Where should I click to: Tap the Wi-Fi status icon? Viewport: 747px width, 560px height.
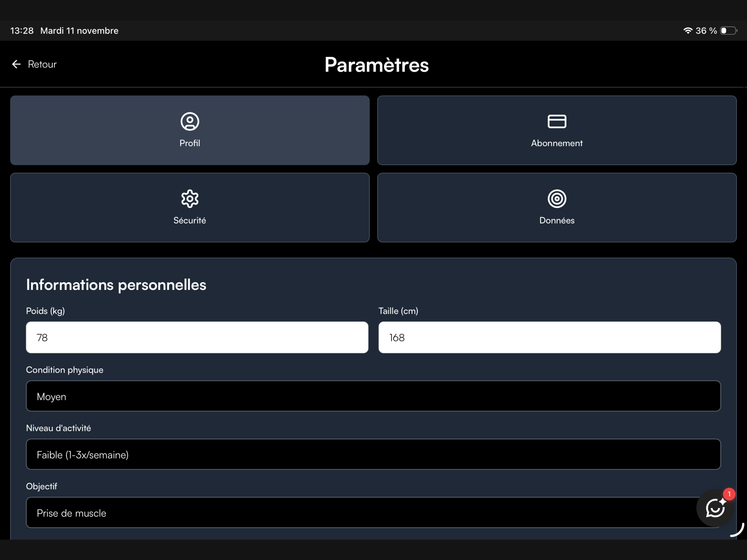[x=688, y=31]
